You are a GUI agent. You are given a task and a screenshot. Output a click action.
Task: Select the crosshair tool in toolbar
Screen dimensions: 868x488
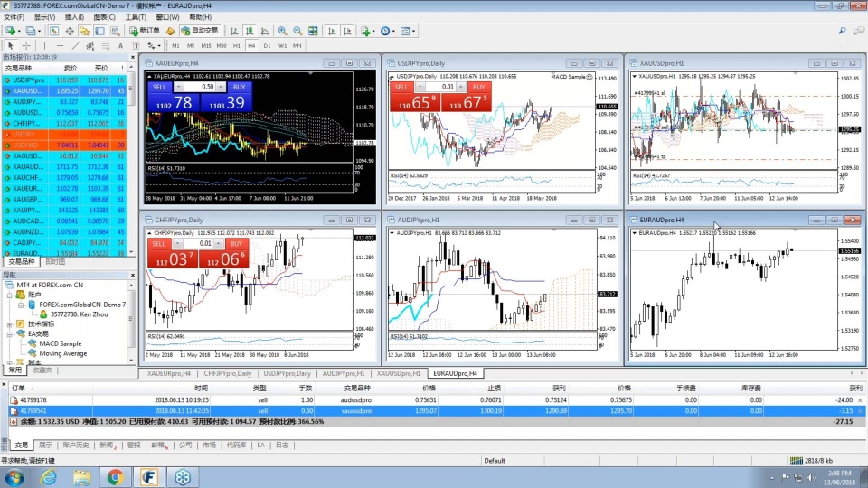tap(27, 45)
